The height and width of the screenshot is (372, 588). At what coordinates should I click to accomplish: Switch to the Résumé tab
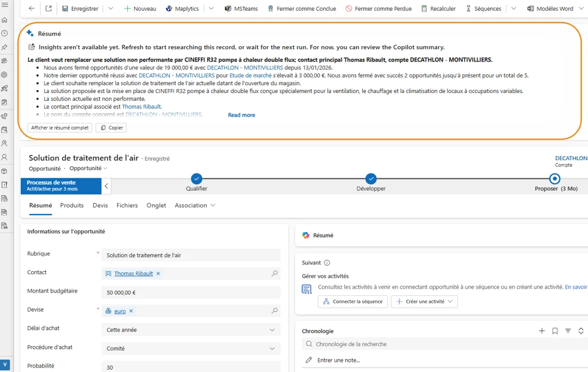click(41, 205)
